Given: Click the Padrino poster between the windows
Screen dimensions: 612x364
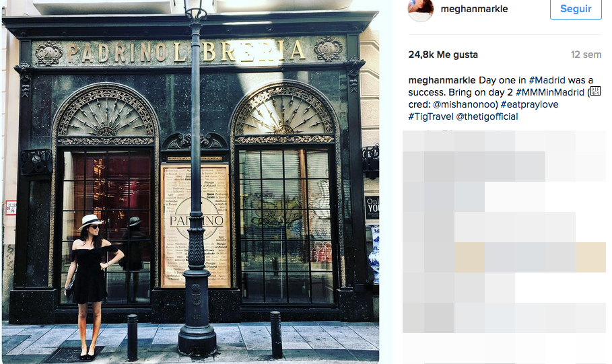Looking at the screenshot, I should point(196,225).
